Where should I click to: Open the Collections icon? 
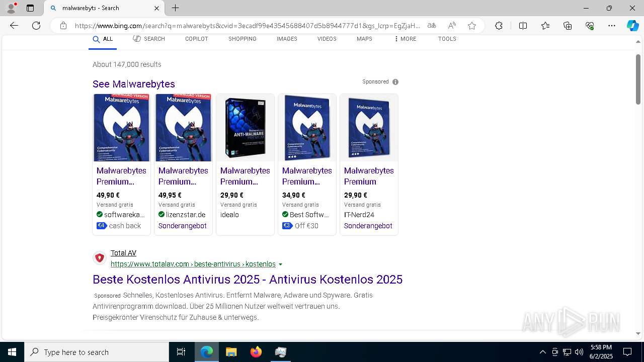coord(568,26)
